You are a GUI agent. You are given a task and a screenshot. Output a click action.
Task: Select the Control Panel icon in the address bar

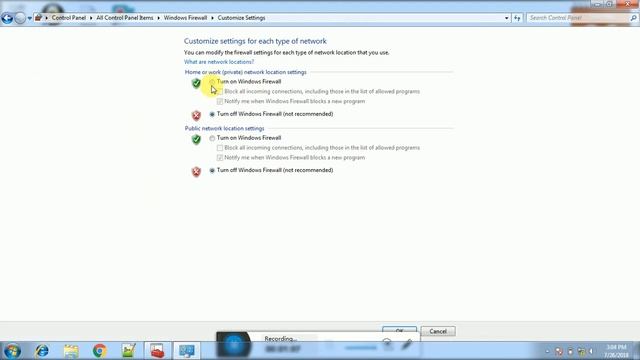38,18
